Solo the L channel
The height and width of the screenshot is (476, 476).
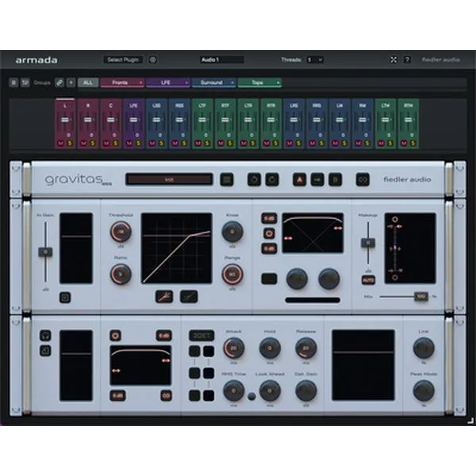point(70,143)
